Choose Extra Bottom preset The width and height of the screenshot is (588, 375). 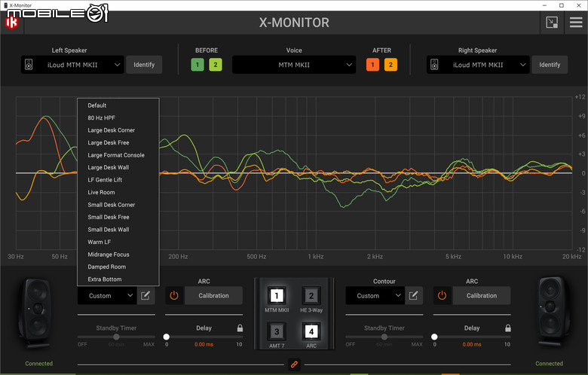pyautogui.click(x=118, y=279)
